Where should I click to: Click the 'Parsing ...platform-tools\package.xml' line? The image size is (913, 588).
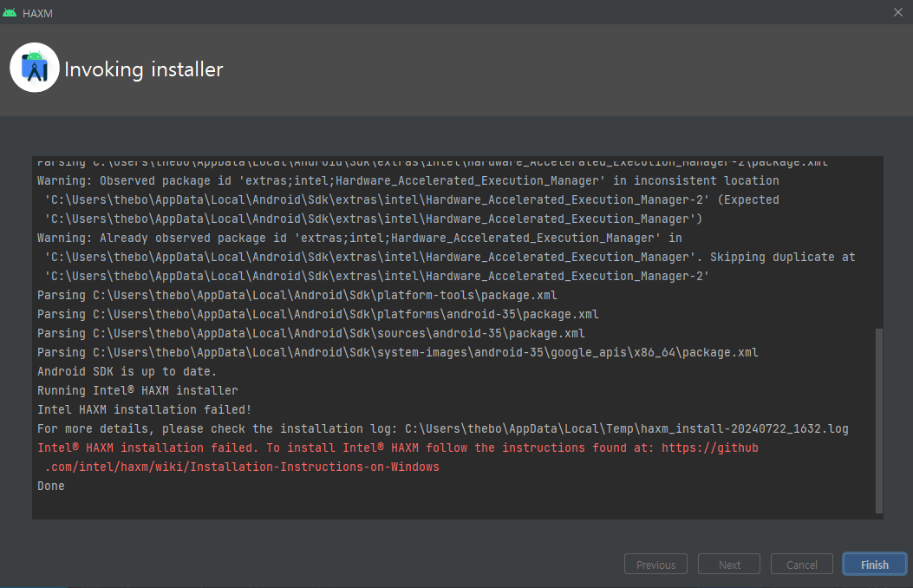(x=297, y=295)
